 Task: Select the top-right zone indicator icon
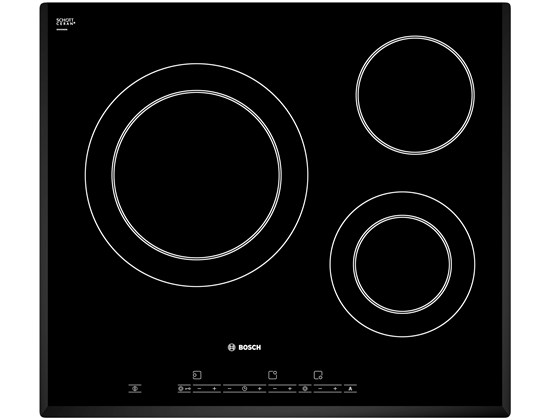273,375
